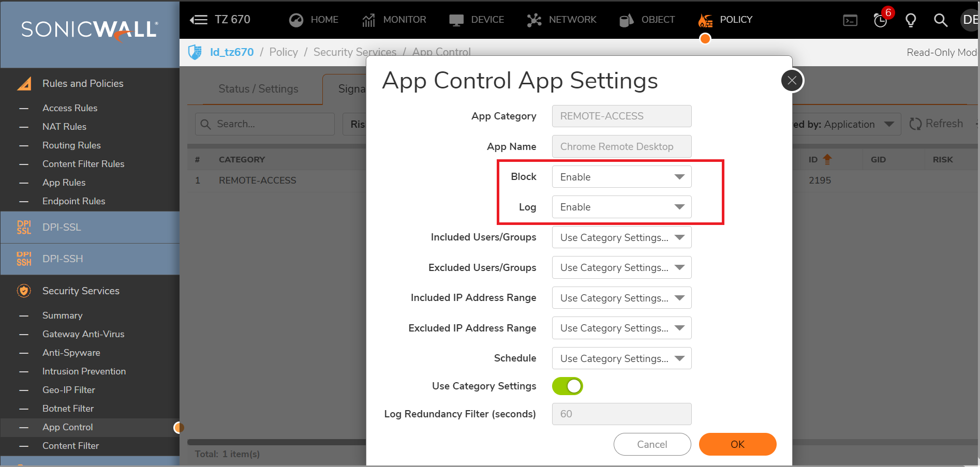Expand the Schedule dropdown

(621, 358)
